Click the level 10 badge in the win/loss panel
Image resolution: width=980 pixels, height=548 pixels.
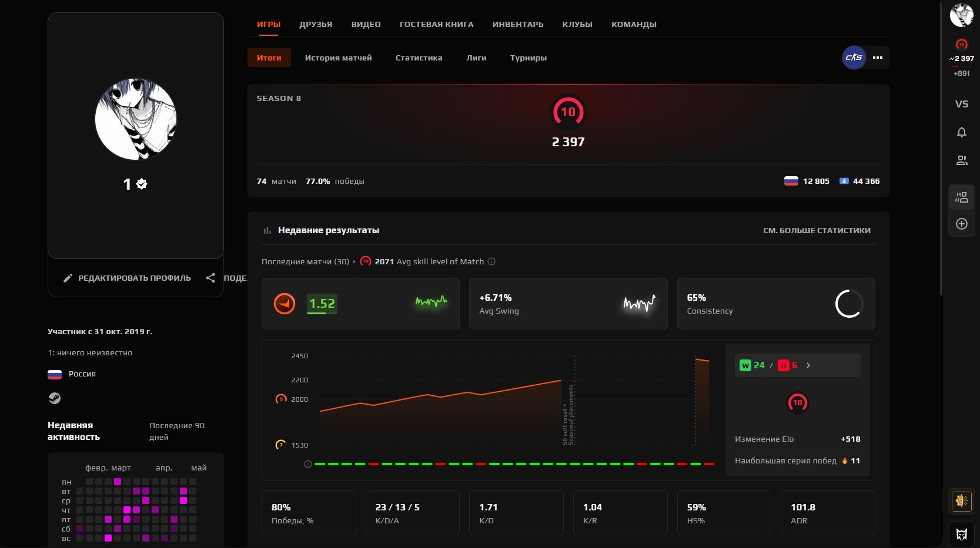(x=798, y=403)
